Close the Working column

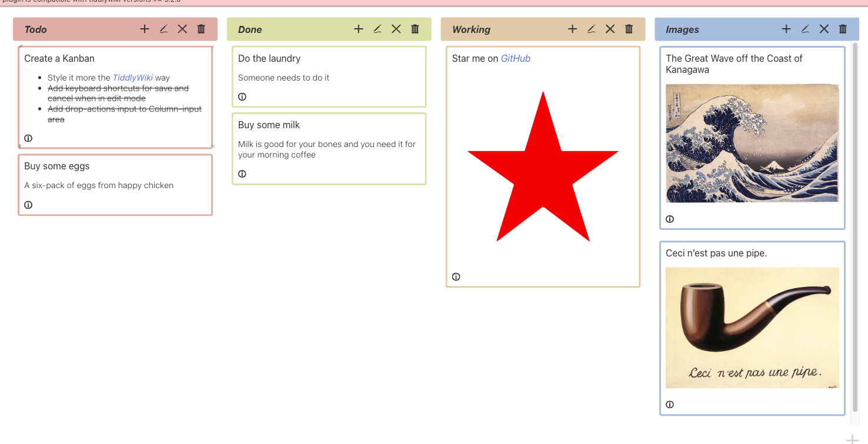click(x=610, y=29)
